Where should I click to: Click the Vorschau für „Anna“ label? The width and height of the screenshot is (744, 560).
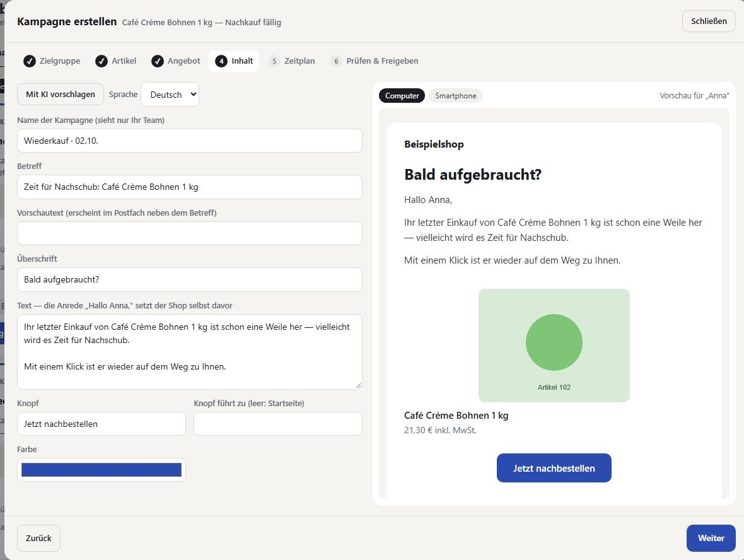tap(694, 95)
